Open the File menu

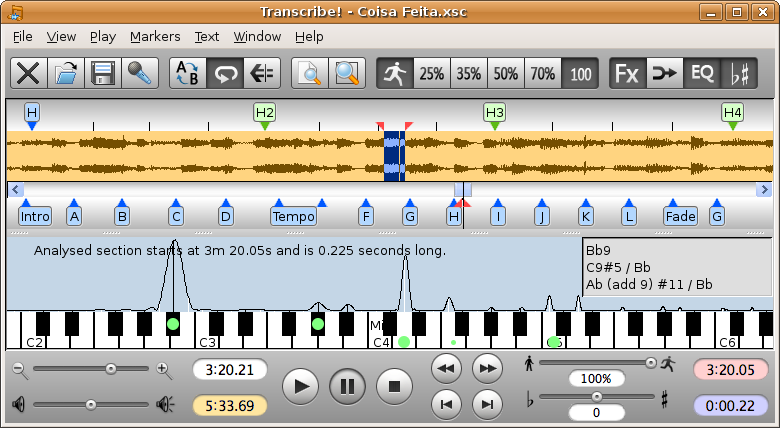(x=22, y=37)
